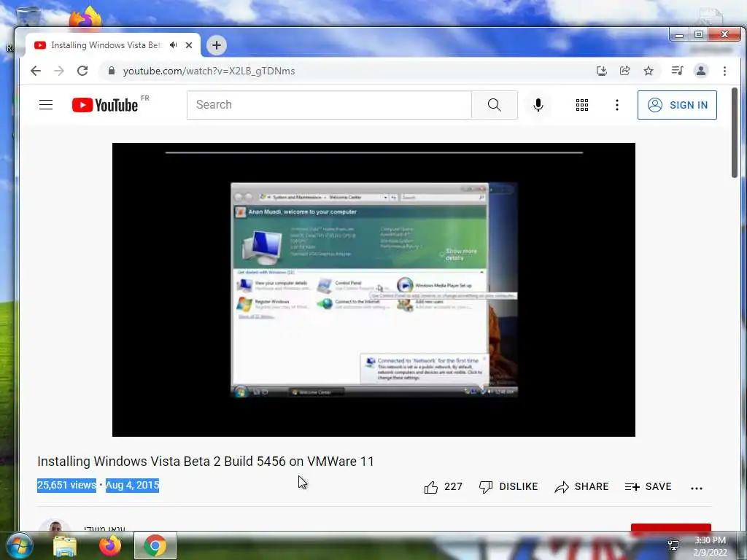Click the highlighted "25,651 views" text
Screen dimensions: 747x560
[x=66, y=485]
